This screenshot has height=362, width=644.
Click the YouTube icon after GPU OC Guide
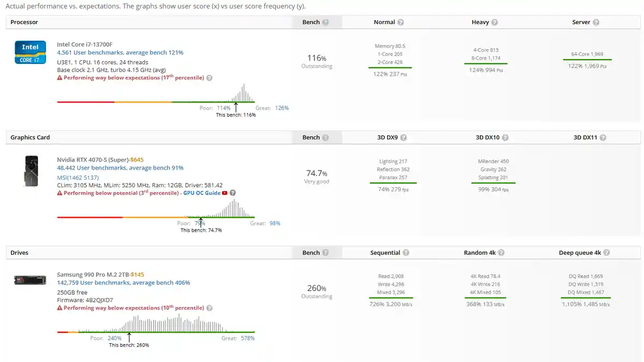click(225, 193)
